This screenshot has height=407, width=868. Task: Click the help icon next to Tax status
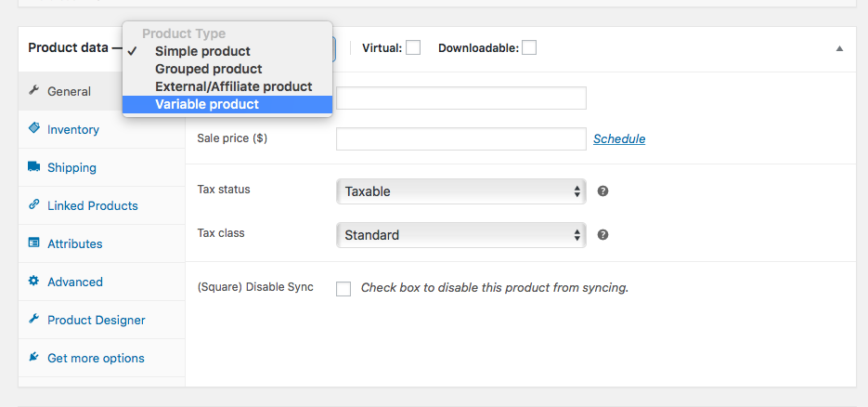602,190
